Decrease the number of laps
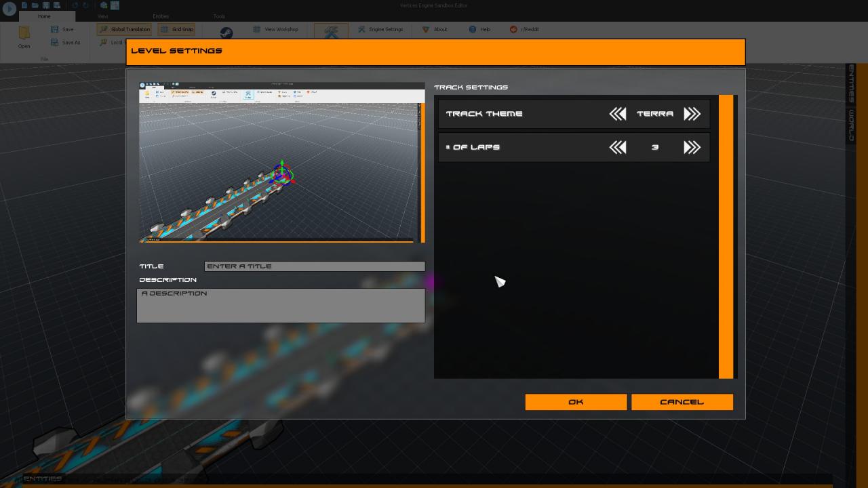Viewport: 868px width, 488px height. coord(617,147)
